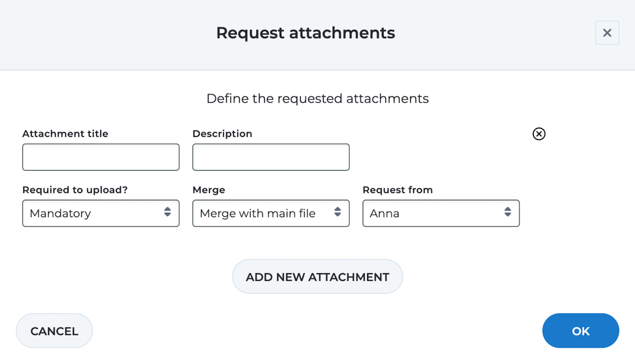
Task: Click the up-down arrows in Mandatory selector
Action: click(x=167, y=212)
